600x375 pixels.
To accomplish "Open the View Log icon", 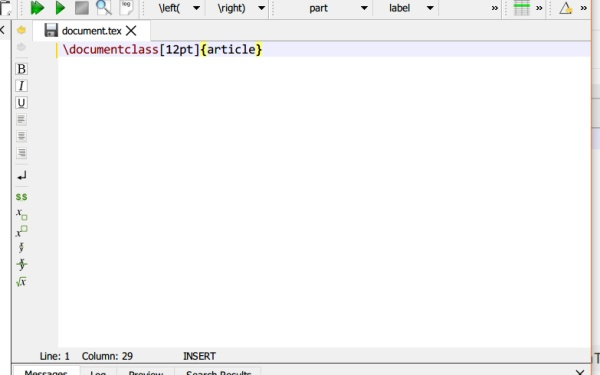I will coord(126,8).
